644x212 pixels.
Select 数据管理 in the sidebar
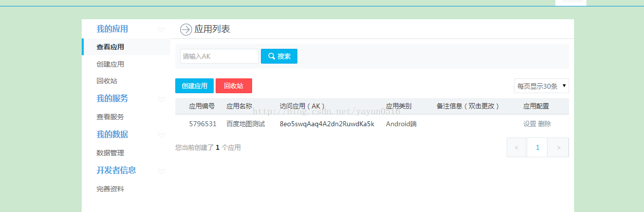point(110,153)
